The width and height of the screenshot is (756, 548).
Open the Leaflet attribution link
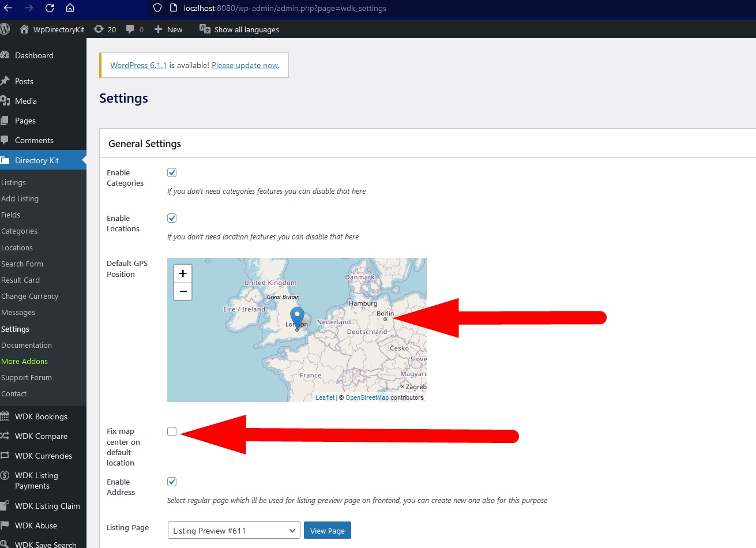coord(325,397)
